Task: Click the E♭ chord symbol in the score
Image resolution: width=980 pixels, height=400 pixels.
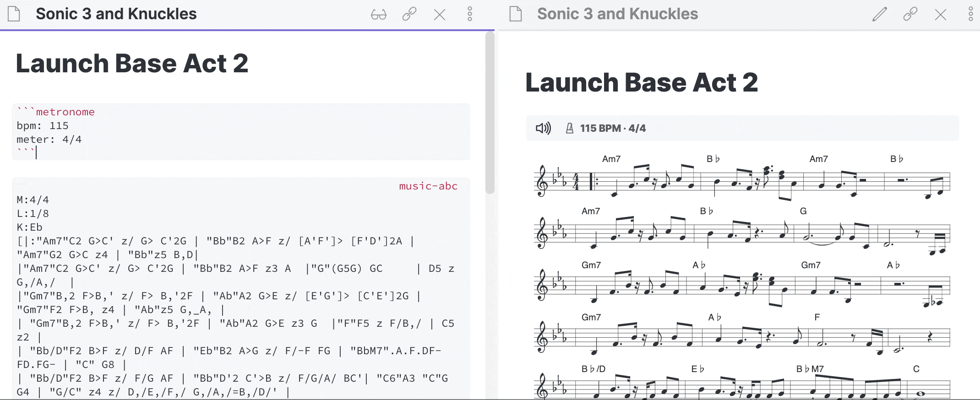Action: pyautogui.click(x=698, y=369)
